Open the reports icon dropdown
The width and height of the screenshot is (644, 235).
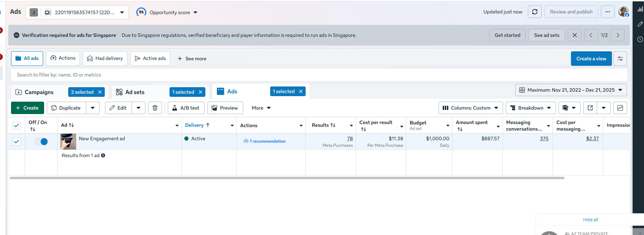(x=569, y=108)
